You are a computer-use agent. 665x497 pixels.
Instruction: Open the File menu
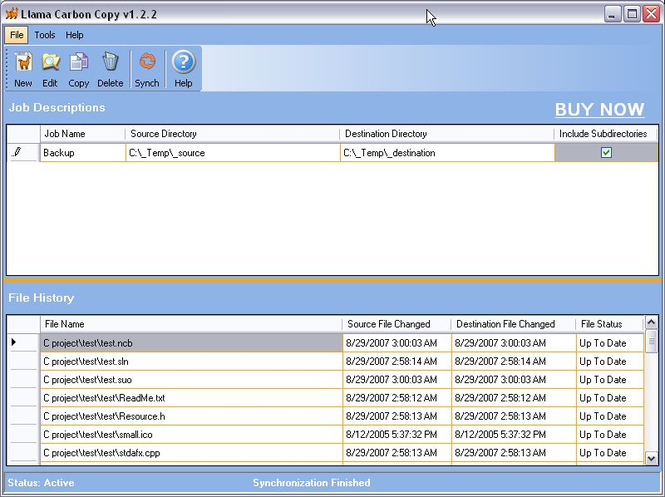coord(17,35)
